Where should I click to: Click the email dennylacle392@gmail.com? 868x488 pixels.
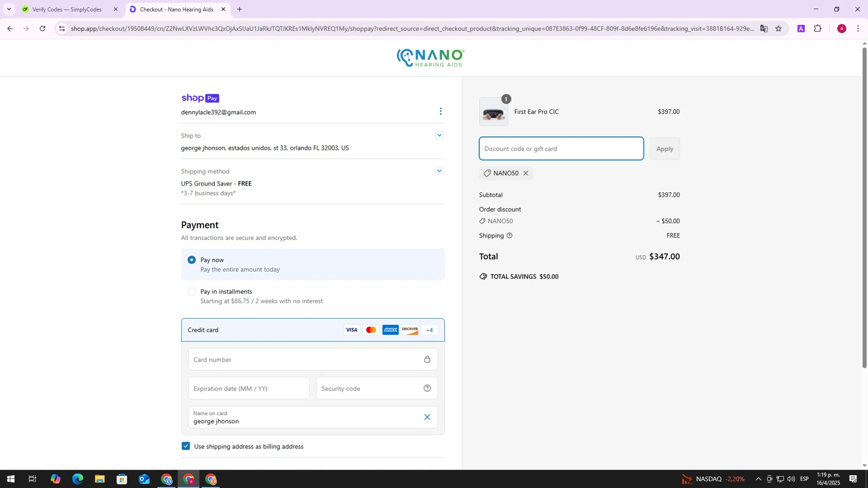[x=218, y=112]
